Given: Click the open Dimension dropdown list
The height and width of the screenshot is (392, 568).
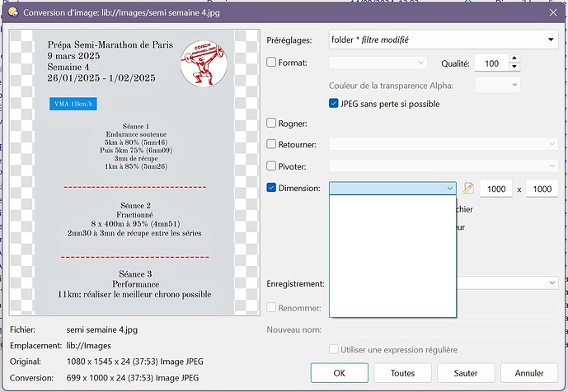Looking at the screenshot, I should [x=392, y=256].
